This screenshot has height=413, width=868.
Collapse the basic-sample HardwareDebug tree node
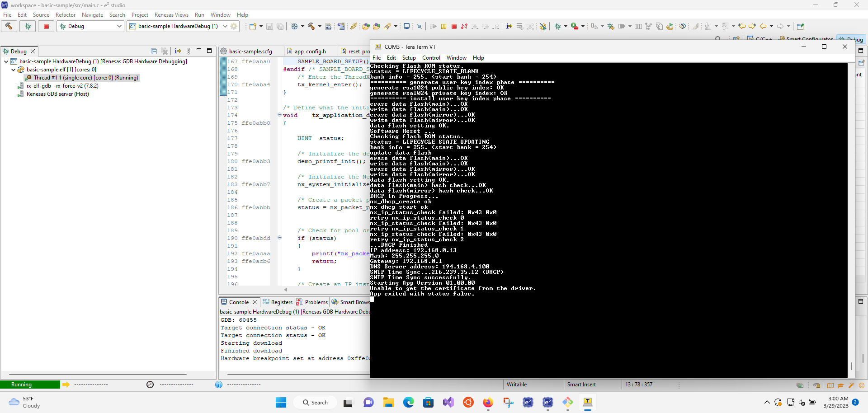coord(6,61)
